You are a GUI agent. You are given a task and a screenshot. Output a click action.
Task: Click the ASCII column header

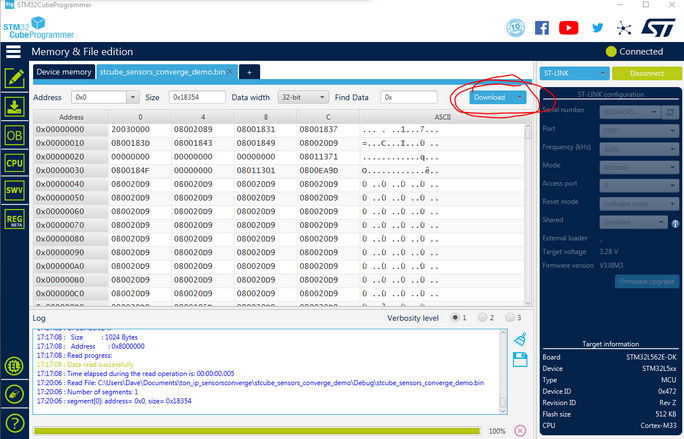click(442, 117)
